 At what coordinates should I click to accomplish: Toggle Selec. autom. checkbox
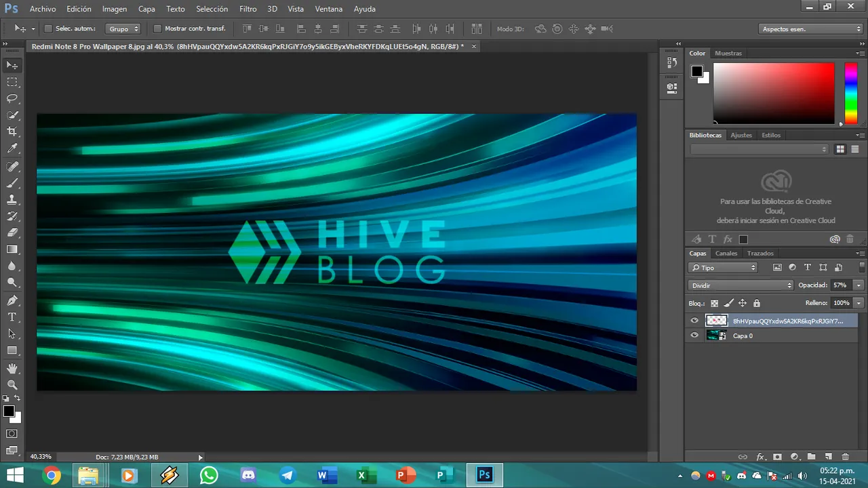[x=48, y=28]
